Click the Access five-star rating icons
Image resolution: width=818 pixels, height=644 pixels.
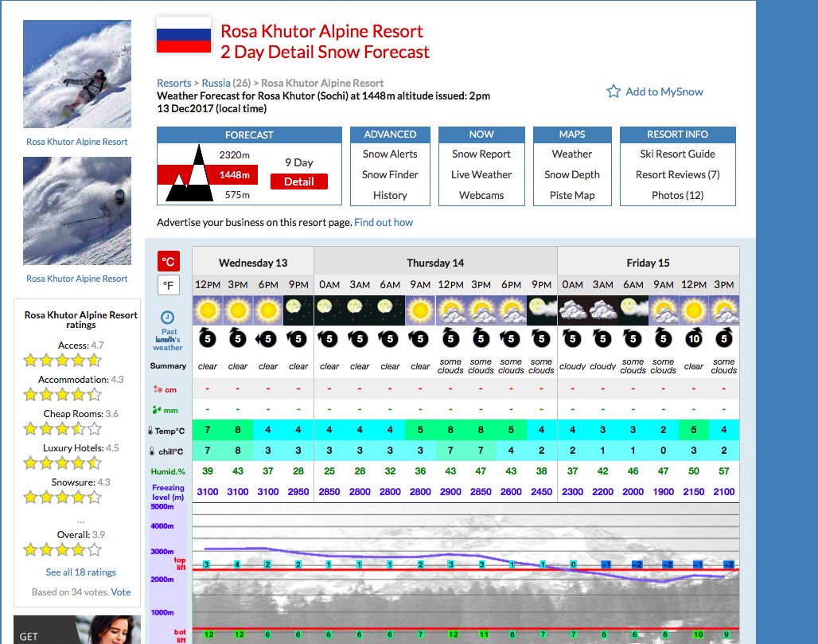(x=62, y=360)
